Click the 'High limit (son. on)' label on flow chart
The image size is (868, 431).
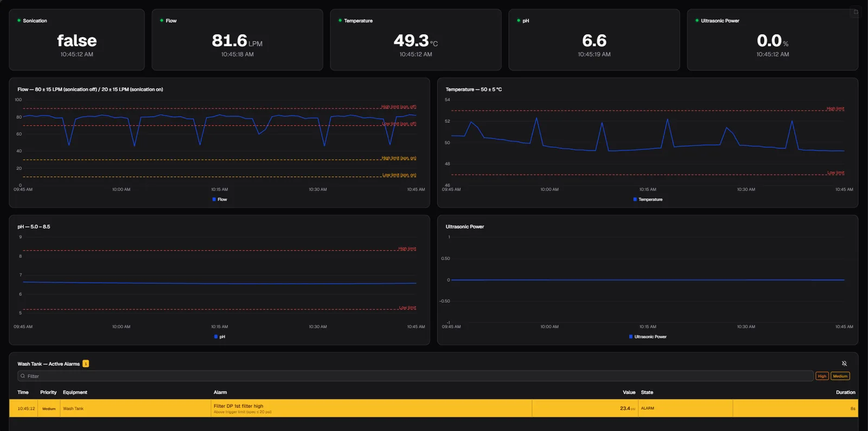click(399, 158)
